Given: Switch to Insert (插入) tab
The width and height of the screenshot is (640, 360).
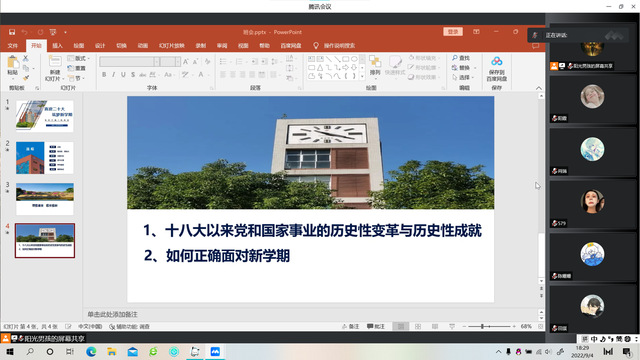Looking at the screenshot, I should (x=58, y=46).
